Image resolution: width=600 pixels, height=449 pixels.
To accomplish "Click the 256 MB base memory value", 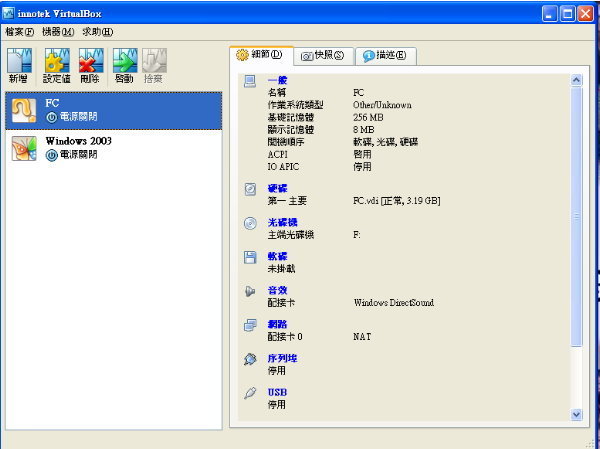I will pyautogui.click(x=368, y=117).
